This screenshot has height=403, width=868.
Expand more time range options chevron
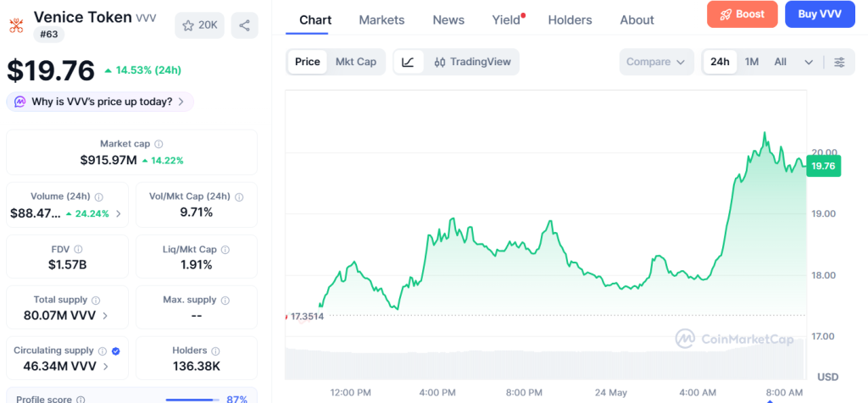809,63
